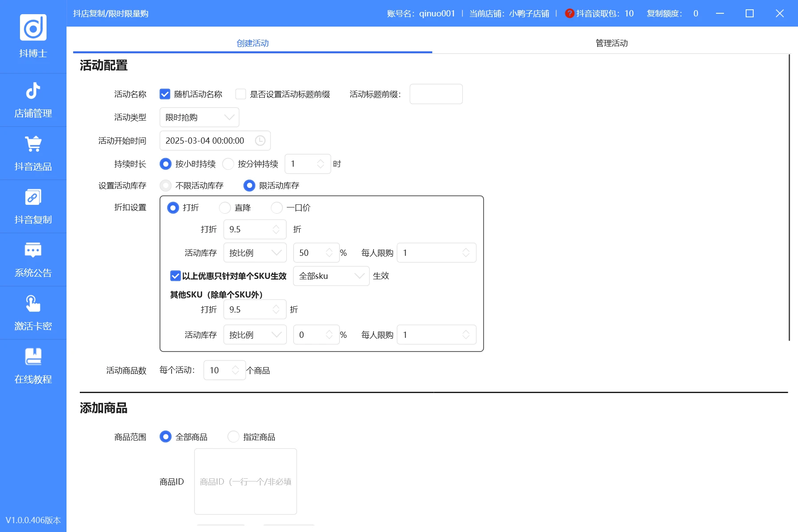The height and width of the screenshot is (532, 798).
Task: Open 抖音复制 link icon
Action: pos(33,197)
